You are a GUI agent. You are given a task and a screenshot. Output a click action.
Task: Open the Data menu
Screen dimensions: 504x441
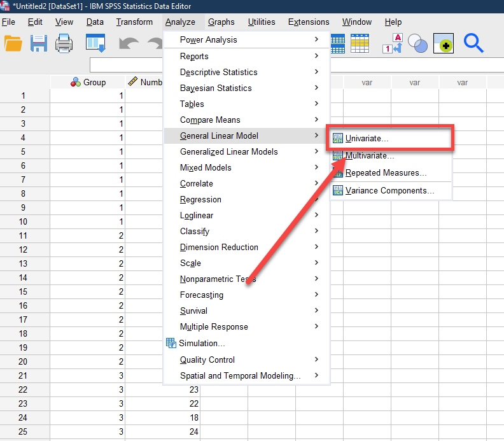(x=95, y=22)
